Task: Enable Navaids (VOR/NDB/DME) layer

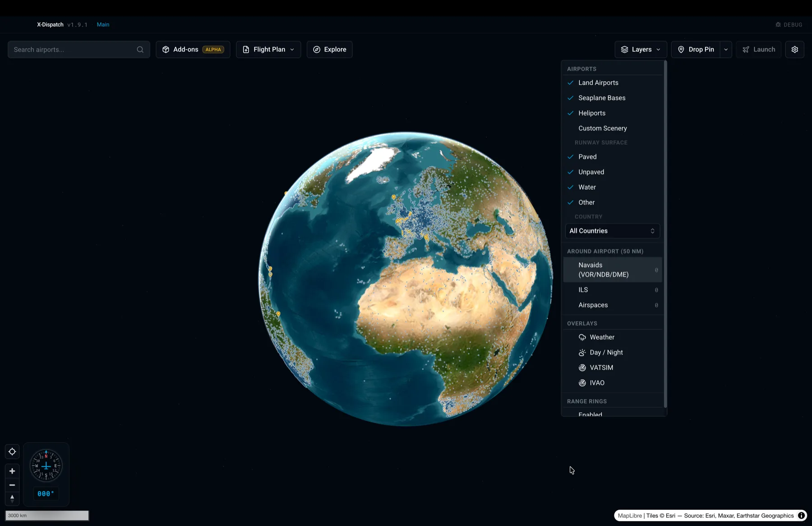Action: tap(613, 270)
